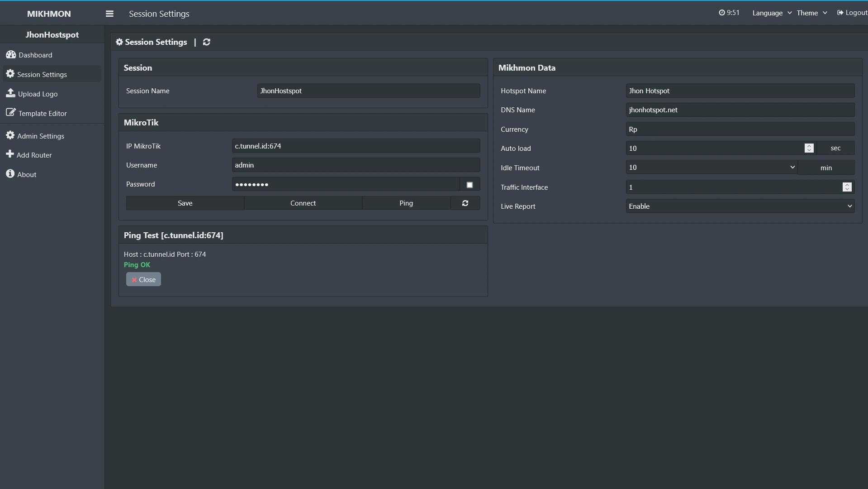Click the refresh button next to Ping
The height and width of the screenshot is (489, 868).
click(465, 203)
